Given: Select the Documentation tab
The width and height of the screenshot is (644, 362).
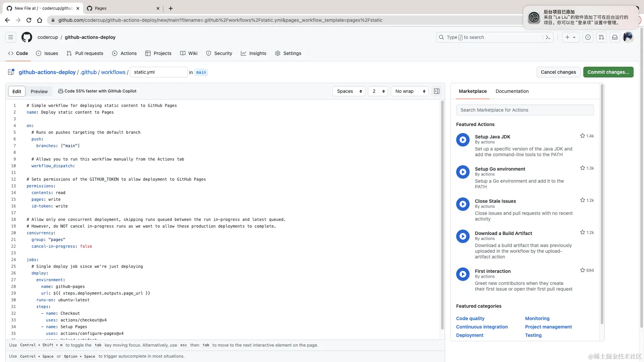Looking at the screenshot, I should coord(512,91).
